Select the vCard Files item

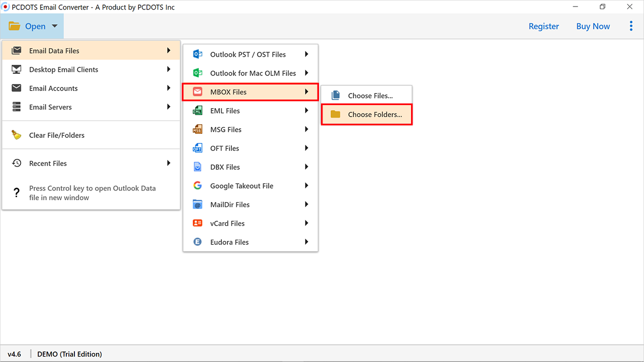pos(251,223)
